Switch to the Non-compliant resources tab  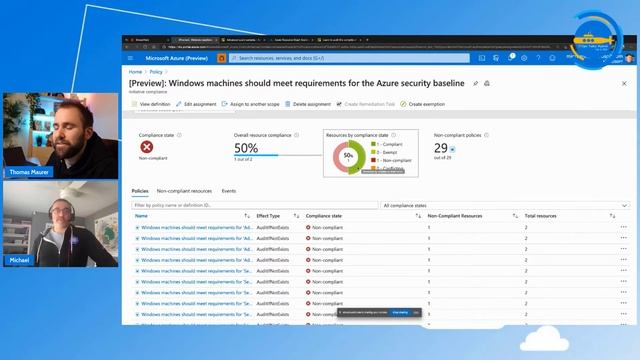coord(184,191)
